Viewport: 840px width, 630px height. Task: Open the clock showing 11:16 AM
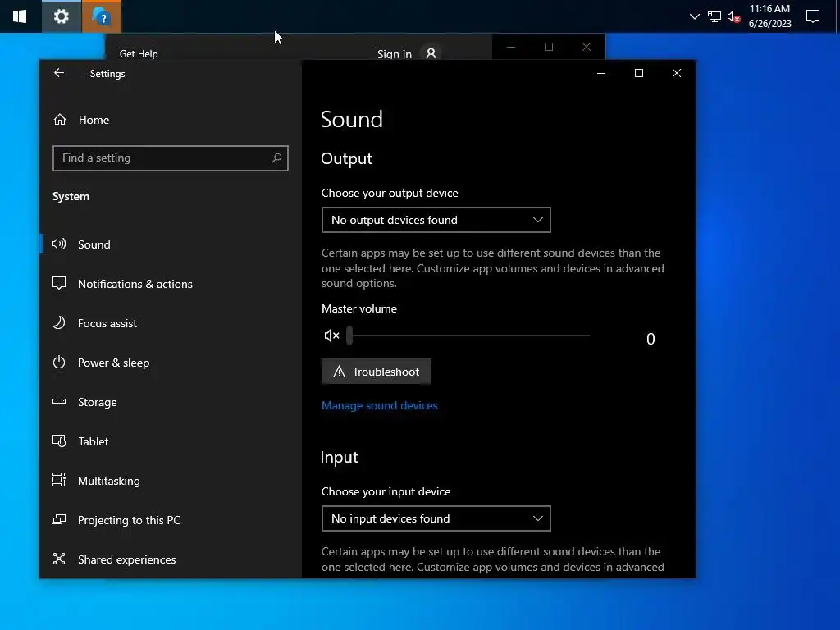pyautogui.click(x=769, y=16)
